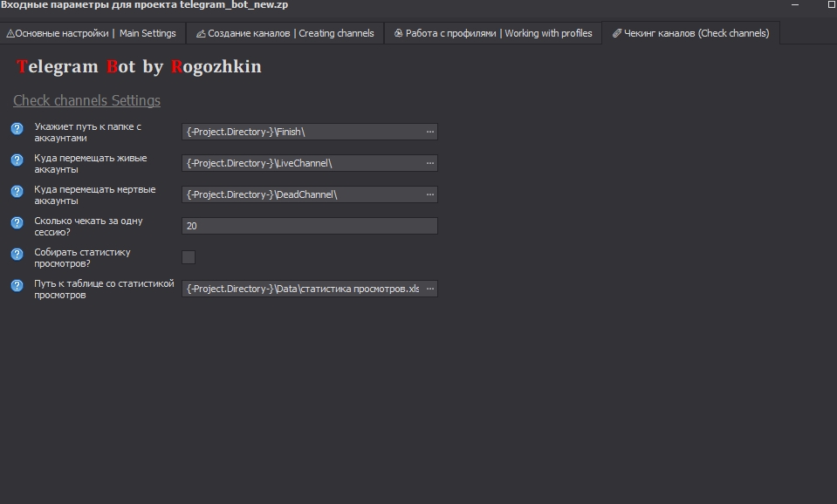Click Telegram Bot by Rogozhkin title
Screen dimensions: 837x504
139,66
